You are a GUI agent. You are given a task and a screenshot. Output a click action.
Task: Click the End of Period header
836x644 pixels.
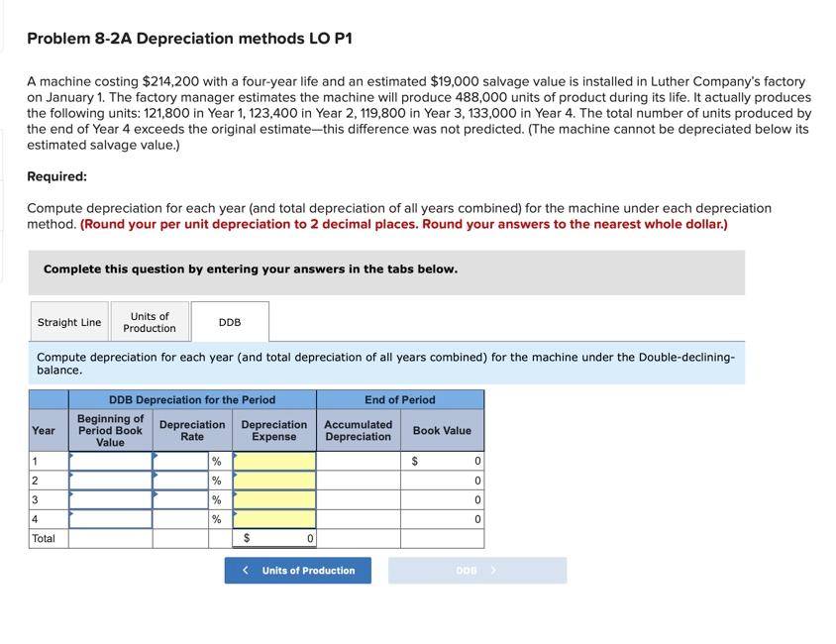tap(400, 399)
